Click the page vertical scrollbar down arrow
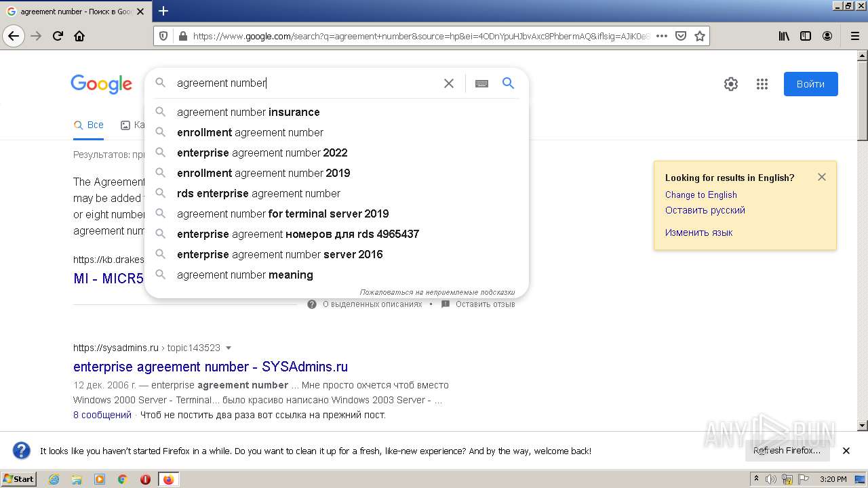 [863, 426]
